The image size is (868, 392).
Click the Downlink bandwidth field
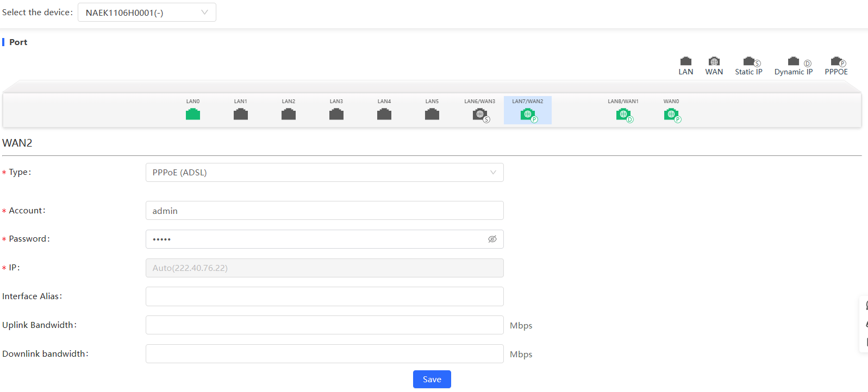[324, 354]
